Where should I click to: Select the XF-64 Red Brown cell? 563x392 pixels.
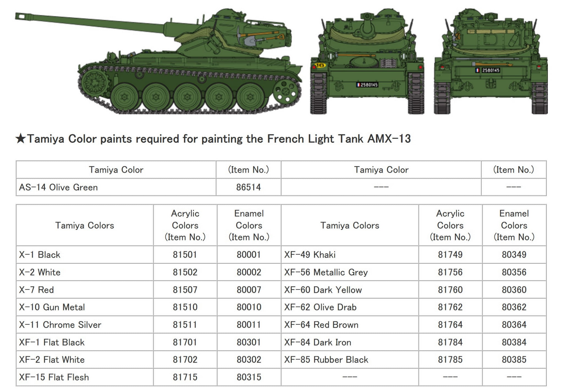pos(321,325)
